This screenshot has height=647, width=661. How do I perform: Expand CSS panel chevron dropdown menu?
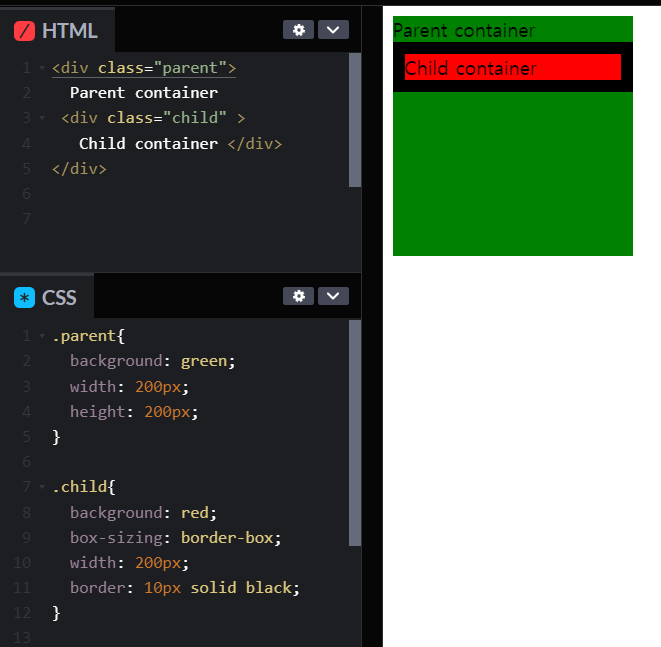tap(333, 296)
